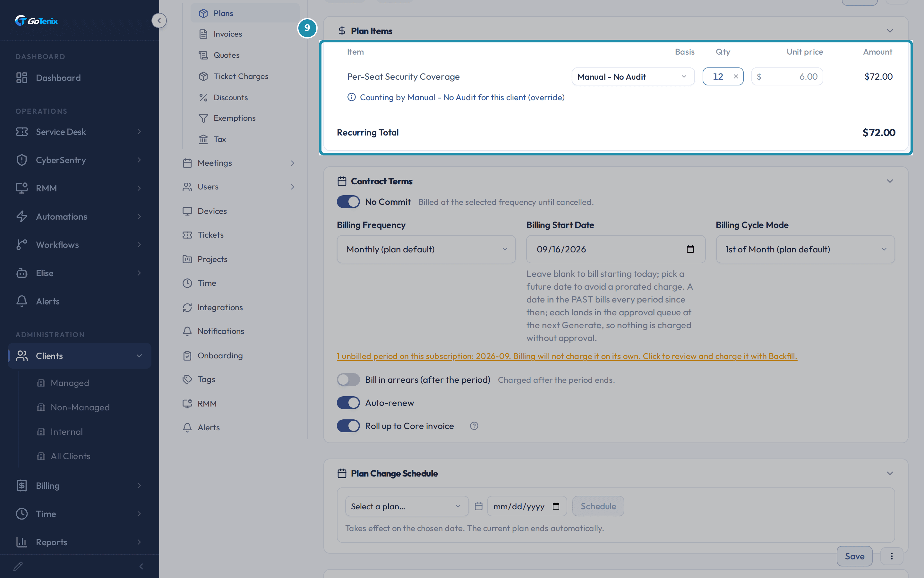Click the Billing Start Date field

tap(615, 249)
